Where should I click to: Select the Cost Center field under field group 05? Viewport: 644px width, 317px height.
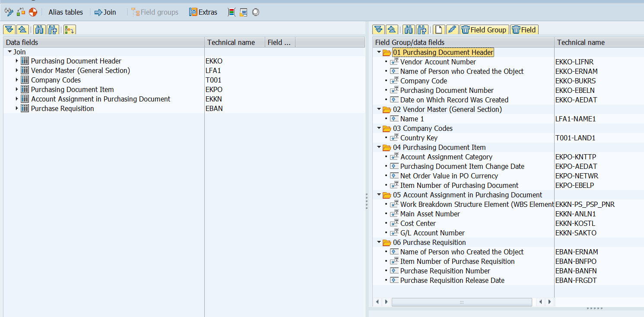pos(417,223)
